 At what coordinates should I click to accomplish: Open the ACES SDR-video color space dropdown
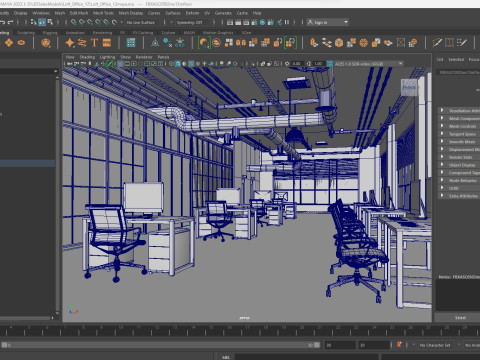(369, 63)
